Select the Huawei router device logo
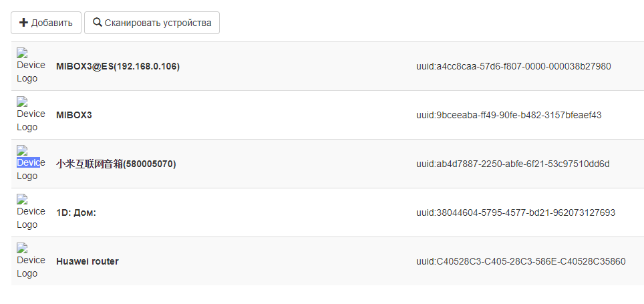 [x=31, y=261]
